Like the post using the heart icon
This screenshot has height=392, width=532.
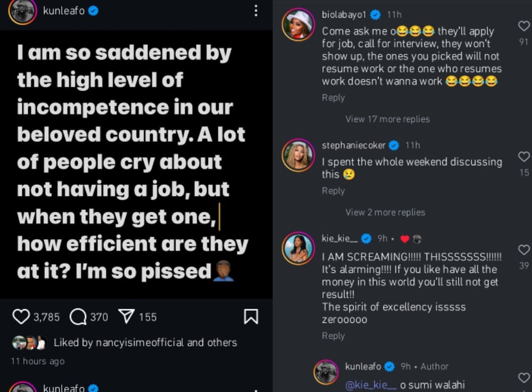pos(20,316)
